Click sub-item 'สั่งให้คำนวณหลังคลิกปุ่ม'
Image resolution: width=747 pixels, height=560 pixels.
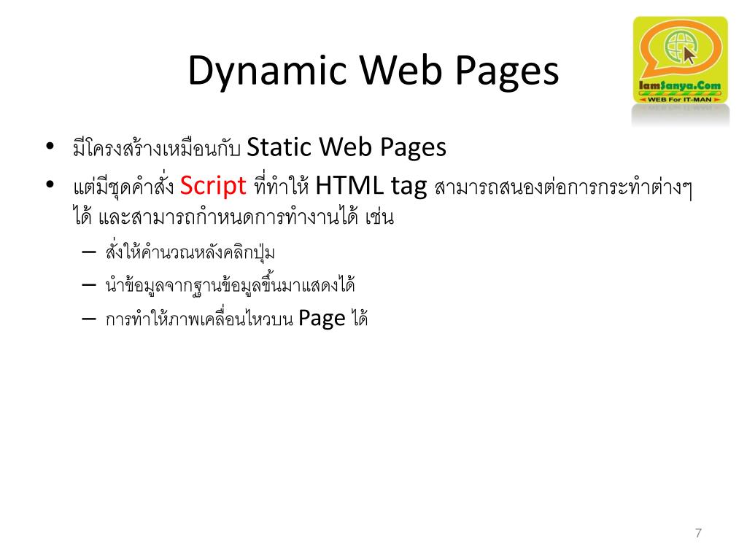(190, 252)
